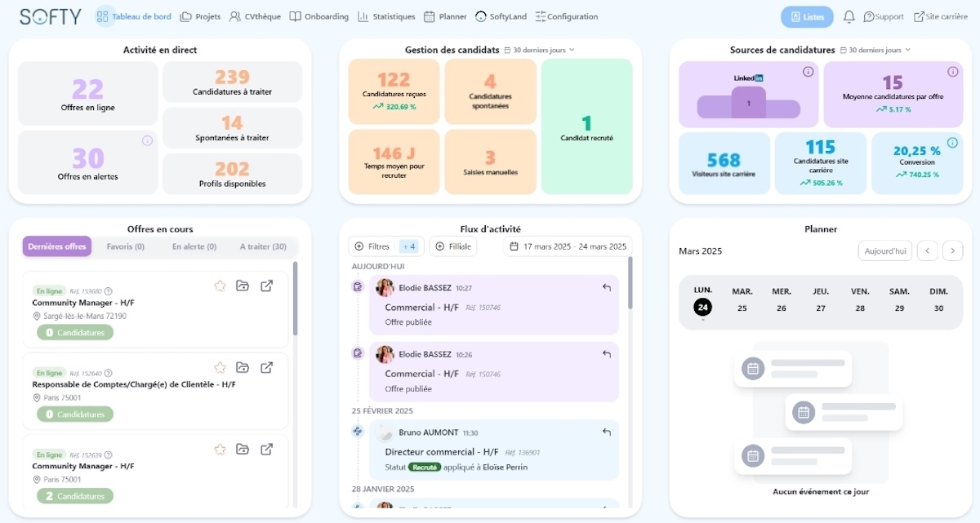Star the Community Manager Sargé-lès-le-Mans offer
Image resolution: width=980 pixels, height=523 pixels.
click(x=219, y=286)
